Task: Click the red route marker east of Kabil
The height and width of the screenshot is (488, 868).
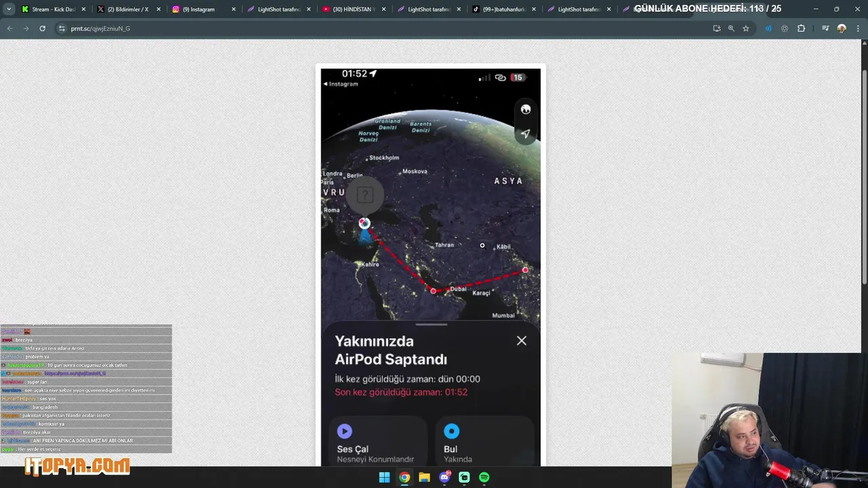Action: click(525, 270)
